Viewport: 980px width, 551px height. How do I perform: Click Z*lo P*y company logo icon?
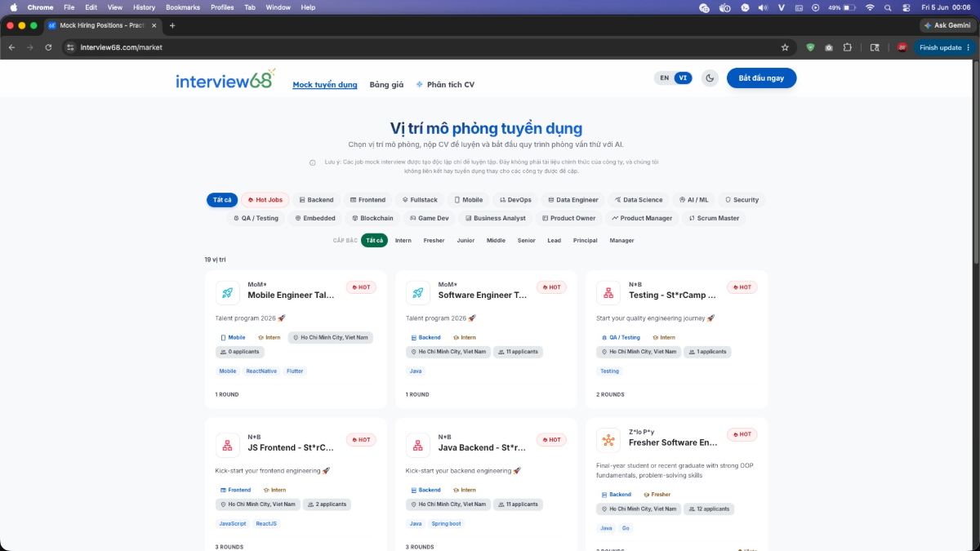(608, 440)
